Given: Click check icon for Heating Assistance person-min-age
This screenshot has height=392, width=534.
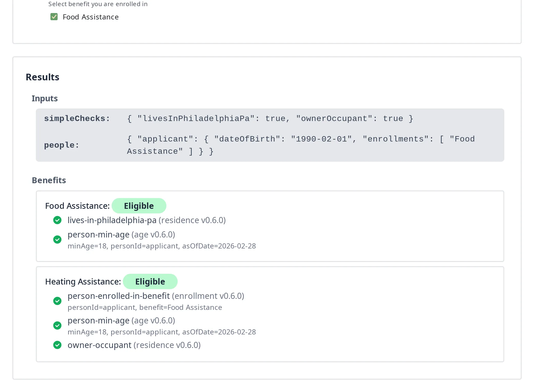Looking at the screenshot, I should (57, 325).
